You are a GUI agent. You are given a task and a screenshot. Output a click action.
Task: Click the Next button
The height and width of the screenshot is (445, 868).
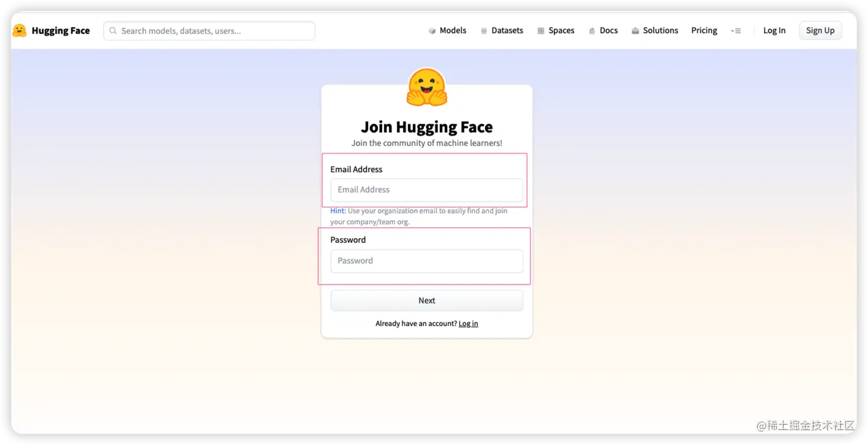[427, 300]
